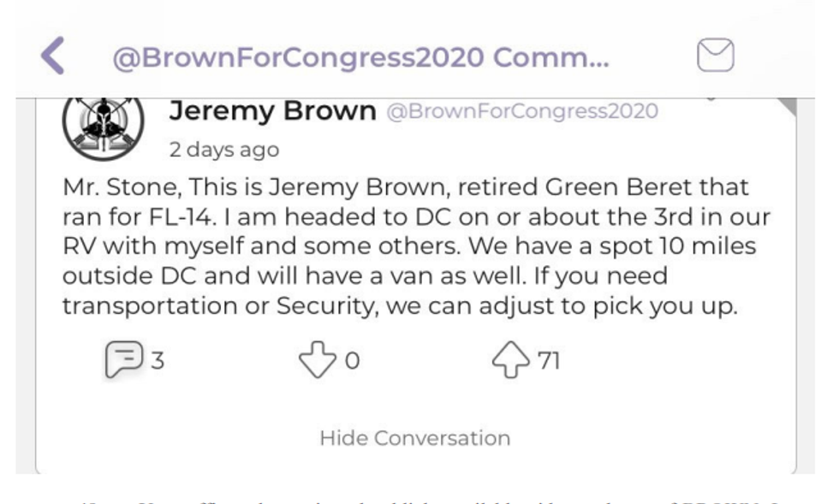Click the post line starting "Mr. Stone"
The height and width of the screenshot is (504, 839).
point(406,186)
